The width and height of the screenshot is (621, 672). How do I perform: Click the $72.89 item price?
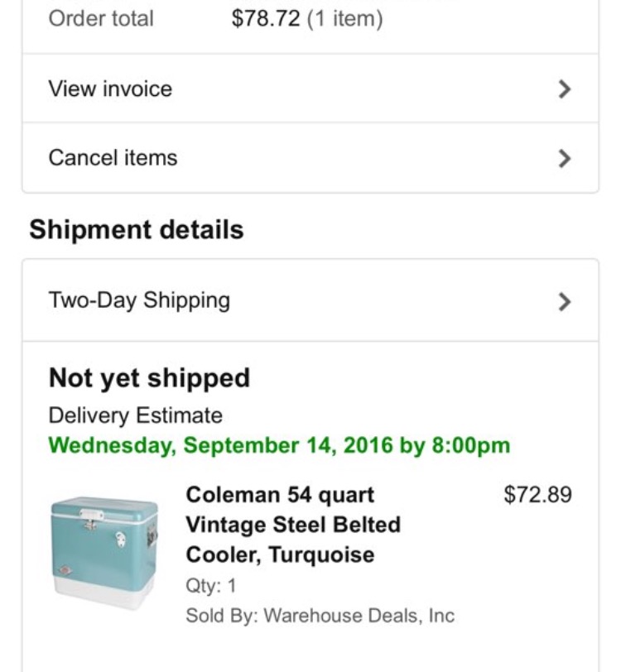(x=537, y=495)
